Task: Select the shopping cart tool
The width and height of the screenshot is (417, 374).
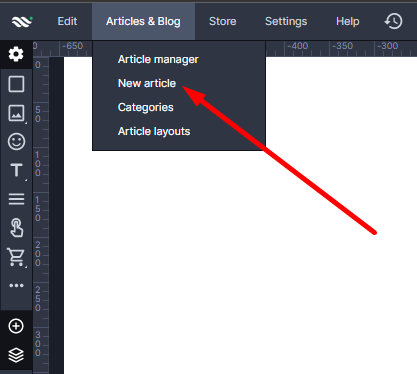Action: [16, 257]
